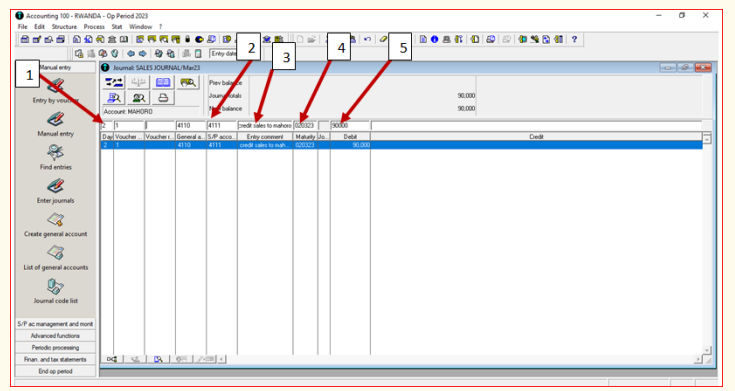This screenshot has height=391, width=735.
Task: Click the Maturity column header
Action: pos(305,136)
